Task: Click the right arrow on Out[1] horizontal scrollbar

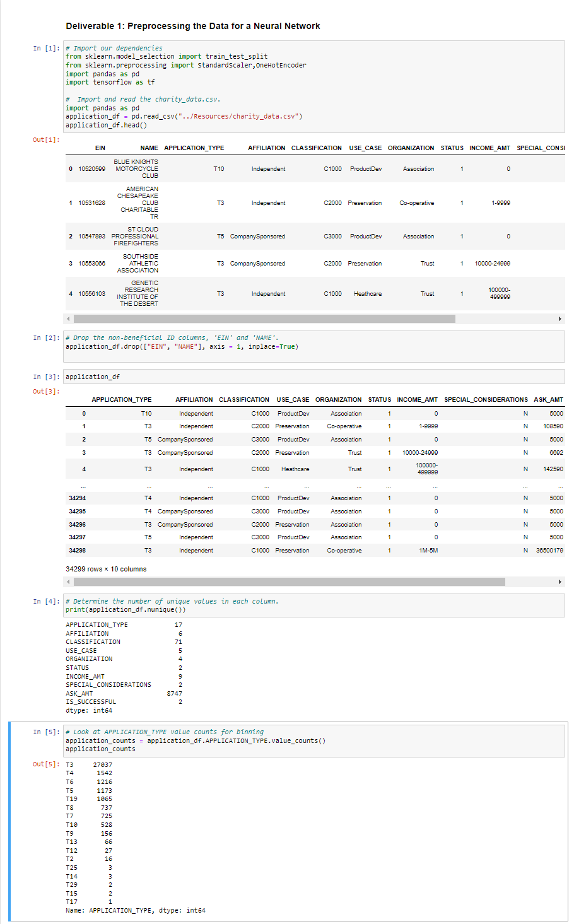Action: pos(560,319)
